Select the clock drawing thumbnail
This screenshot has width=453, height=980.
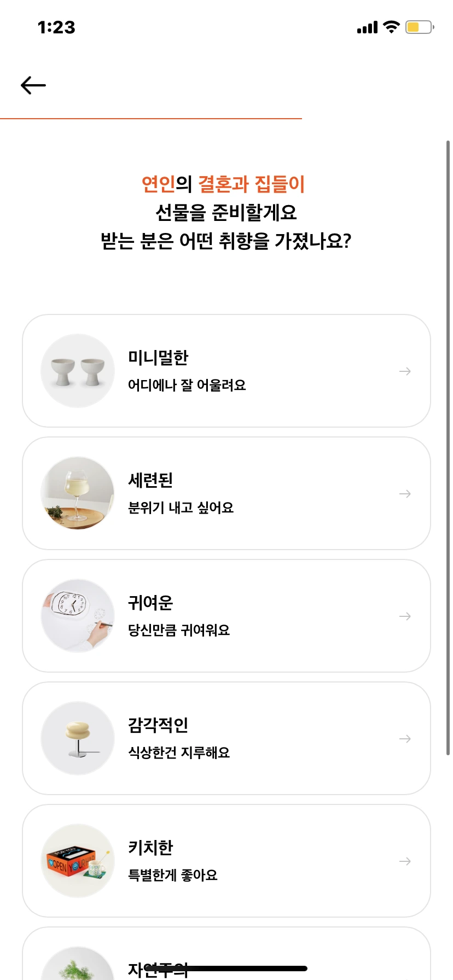(78, 616)
